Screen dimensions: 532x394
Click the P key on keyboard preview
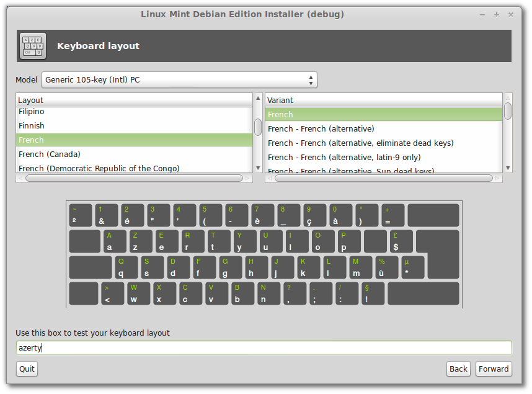[x=349, y=241]
